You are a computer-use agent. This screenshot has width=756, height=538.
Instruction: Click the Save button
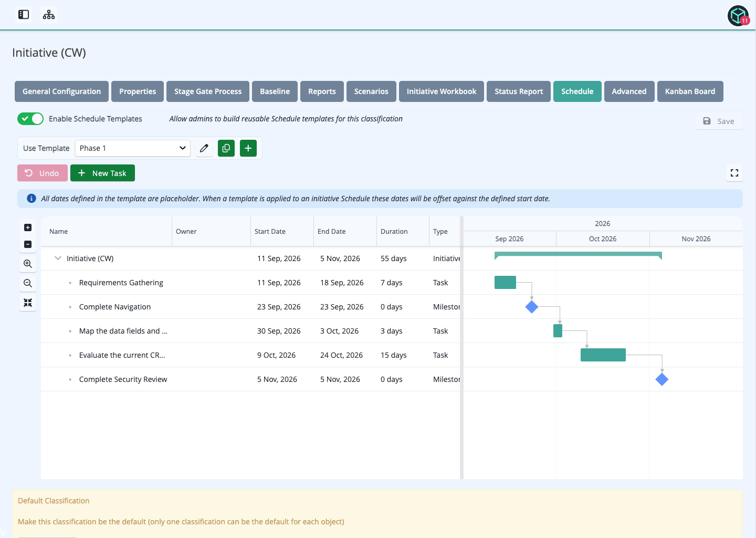tap(719, 121)
